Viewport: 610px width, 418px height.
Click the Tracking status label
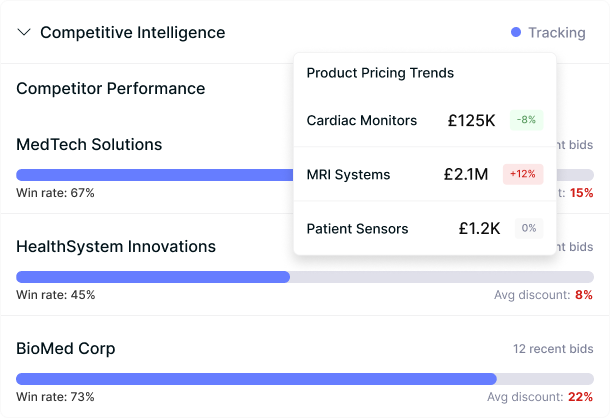click(556, 33)
